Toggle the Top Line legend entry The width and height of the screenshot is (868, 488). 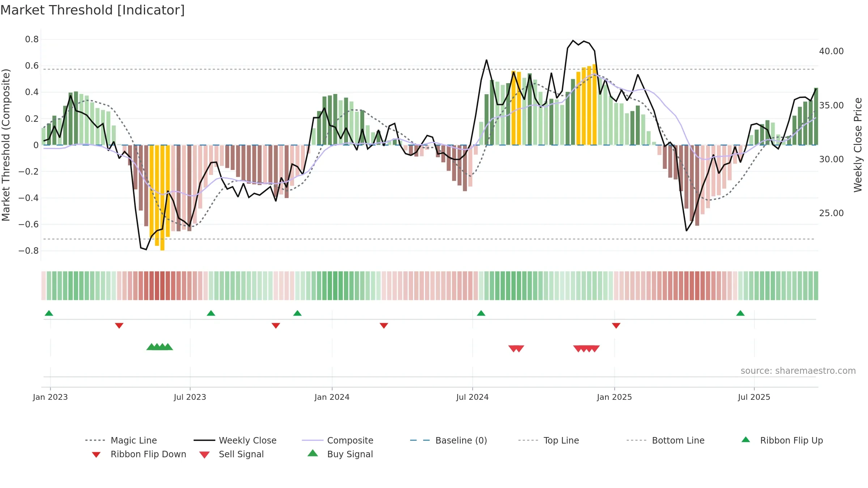(549, 440)
